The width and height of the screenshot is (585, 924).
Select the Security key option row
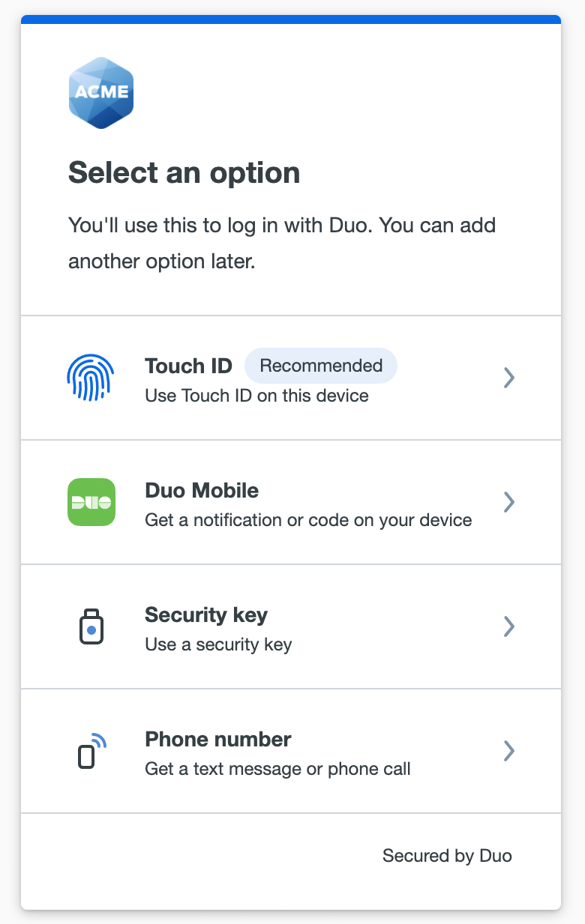point(292,626)
